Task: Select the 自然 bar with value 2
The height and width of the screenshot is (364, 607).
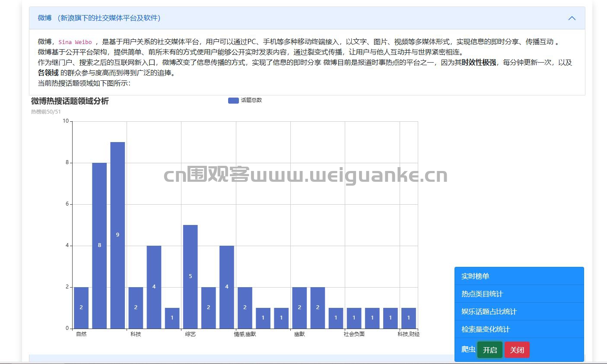Action: [81, 308]
